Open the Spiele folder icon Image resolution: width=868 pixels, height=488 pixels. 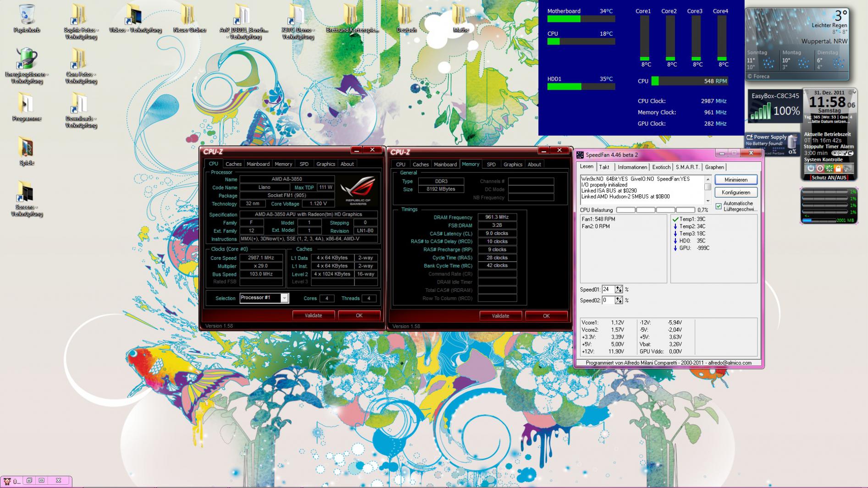27,151
